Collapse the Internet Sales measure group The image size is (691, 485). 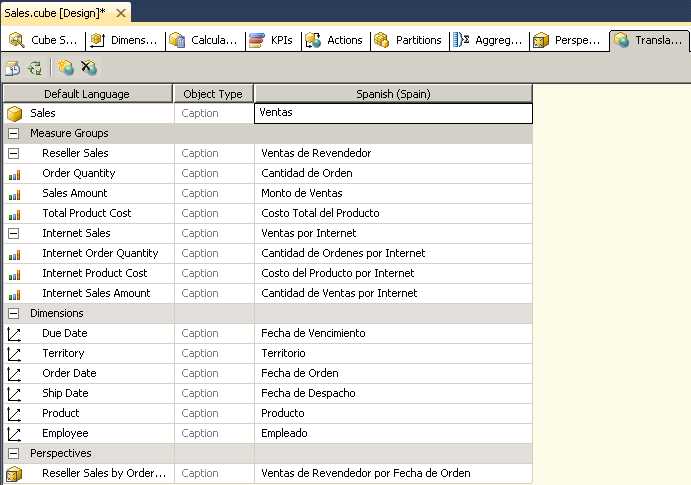(14, 233)
